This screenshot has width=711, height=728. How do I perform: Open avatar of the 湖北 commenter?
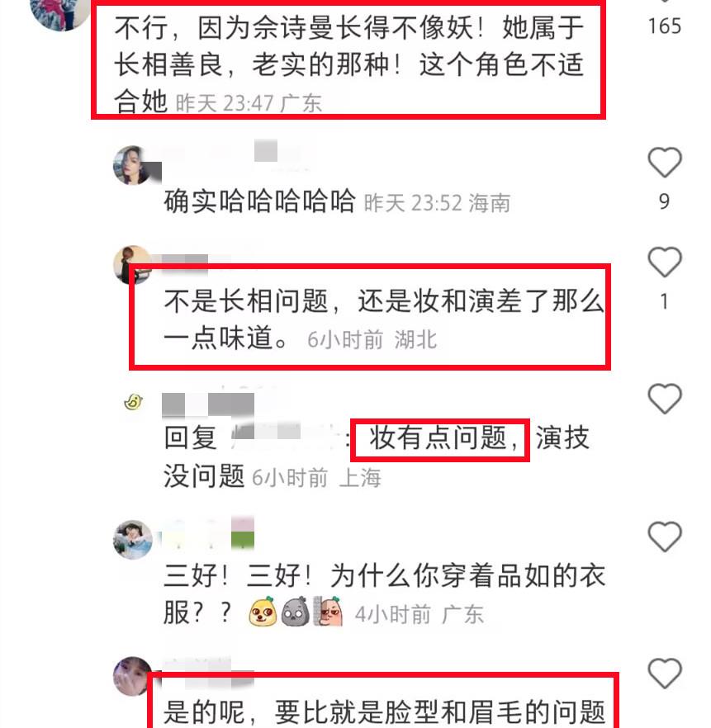pyautogui.click(x=133, y=265)
